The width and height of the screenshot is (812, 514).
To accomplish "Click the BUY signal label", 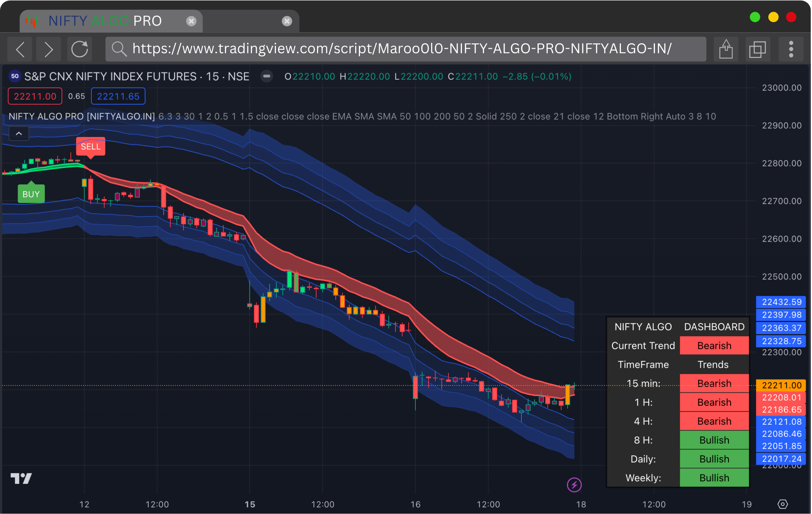I will pos(31,194).
